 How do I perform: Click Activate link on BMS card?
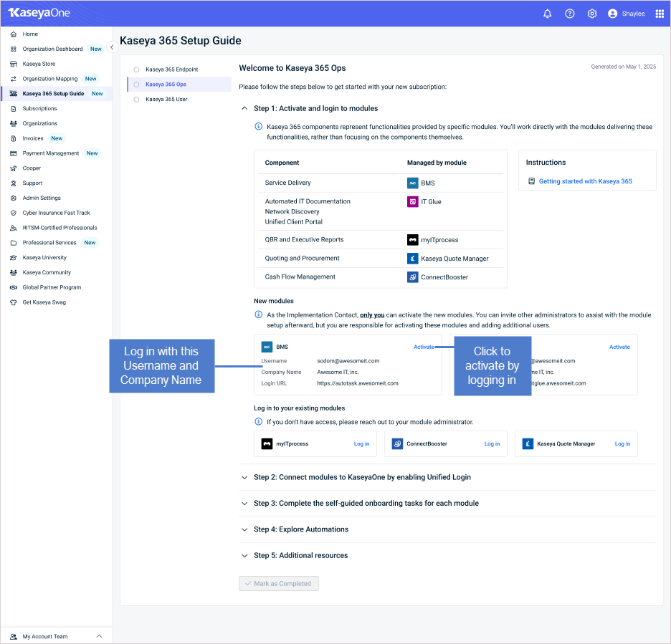[x=424, y=347]
